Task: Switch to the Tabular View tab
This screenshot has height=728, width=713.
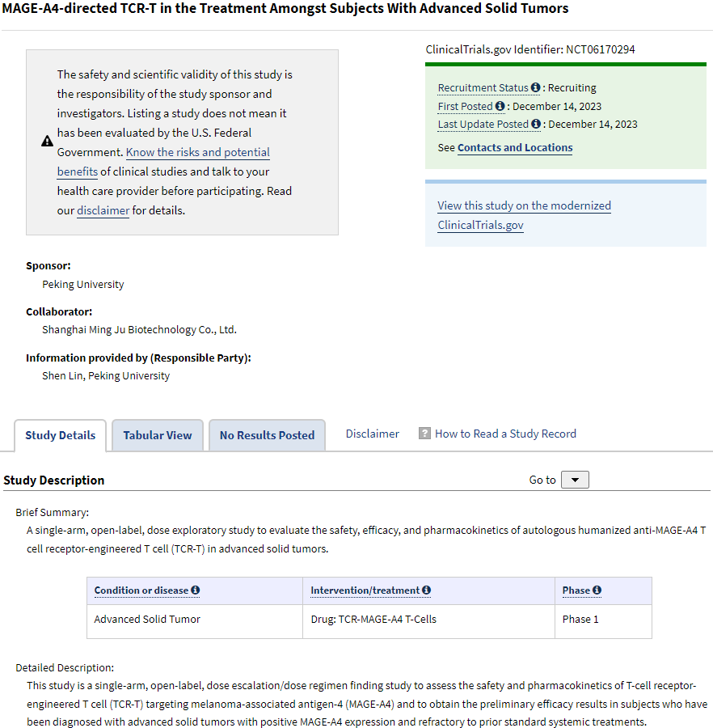Action: [x=157, y=434]
